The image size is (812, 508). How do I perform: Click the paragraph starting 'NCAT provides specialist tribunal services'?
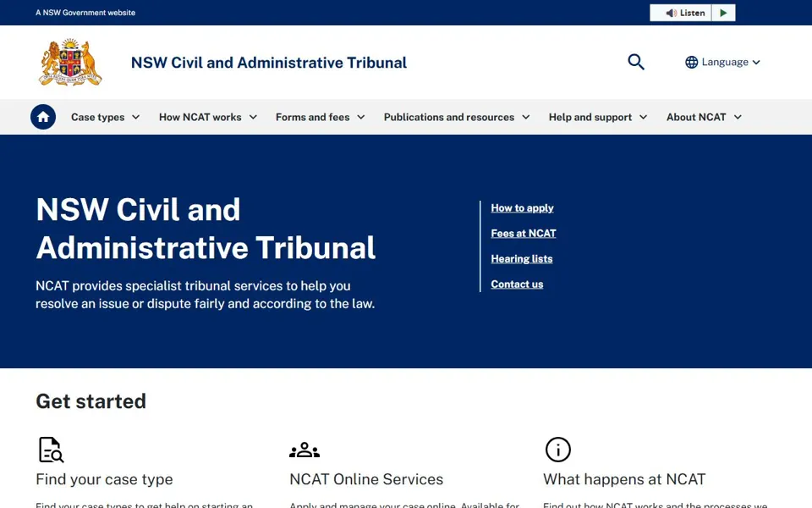(205, 295)
